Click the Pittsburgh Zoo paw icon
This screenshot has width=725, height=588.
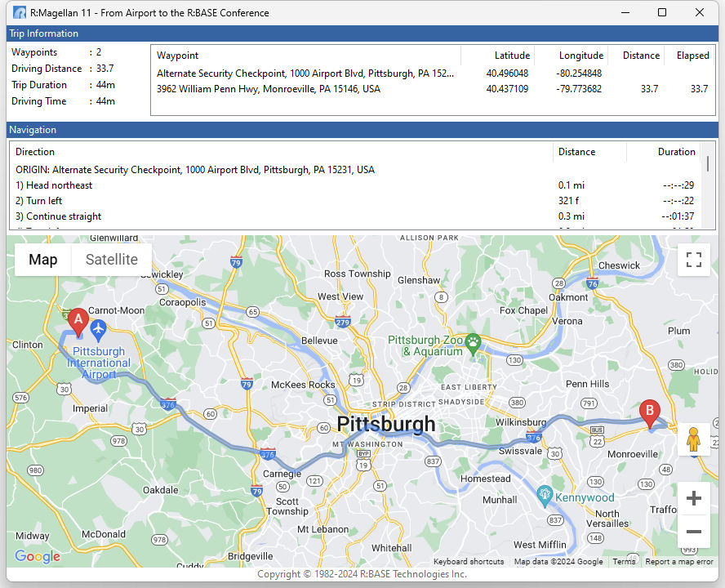click(x=473, y=344)
